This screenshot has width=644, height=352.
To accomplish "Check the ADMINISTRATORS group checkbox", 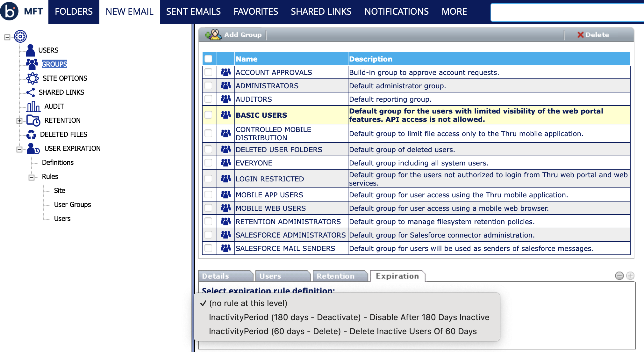I will point(208,85).
